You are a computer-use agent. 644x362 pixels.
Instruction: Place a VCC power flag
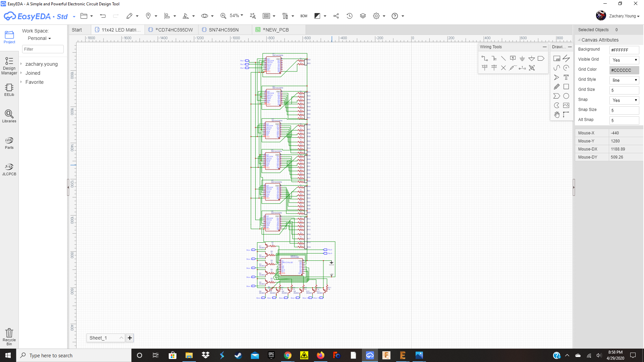click(x=485, y=67)
